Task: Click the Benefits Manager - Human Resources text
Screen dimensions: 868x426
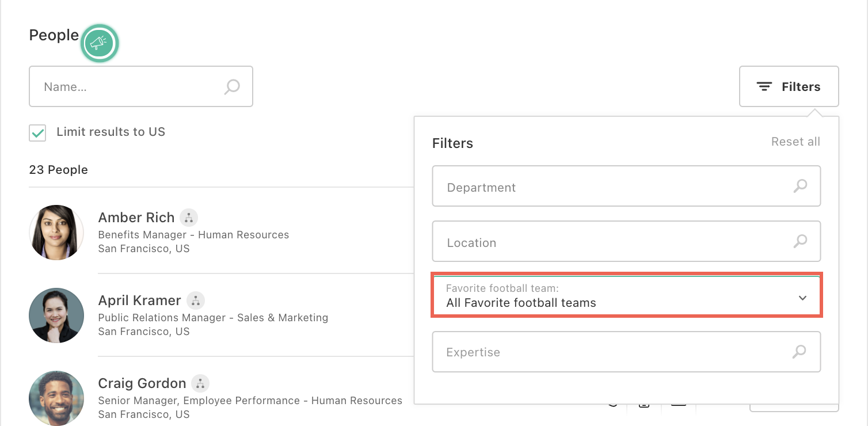Action: click(x=193, y=235)
